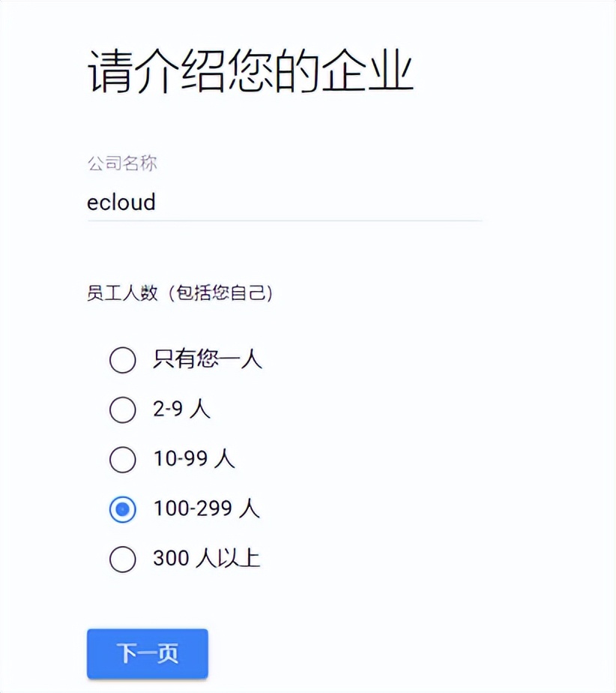Place cursor after the text ecloud
This screenshot has height=693, width=616.
157,202
